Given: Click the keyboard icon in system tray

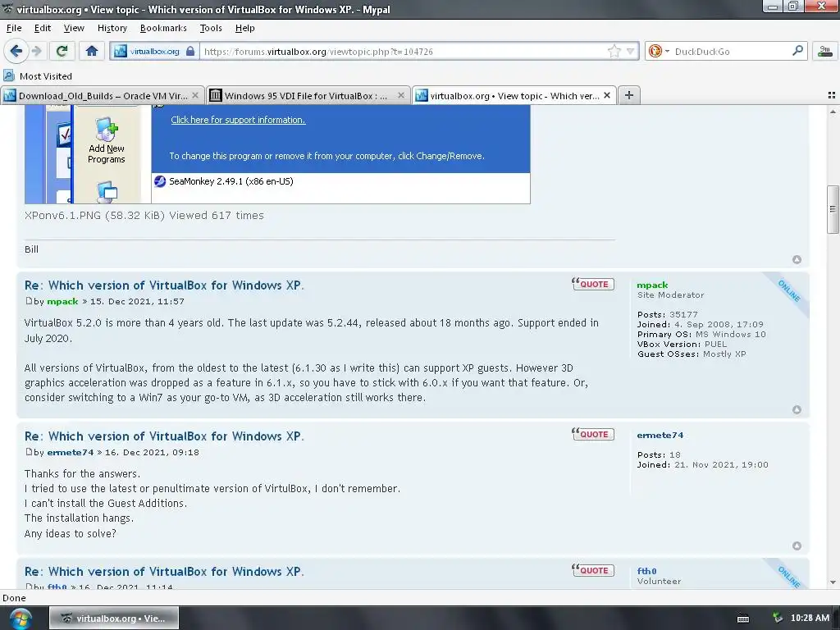Looking at the screenshot, I should [743, 619].
